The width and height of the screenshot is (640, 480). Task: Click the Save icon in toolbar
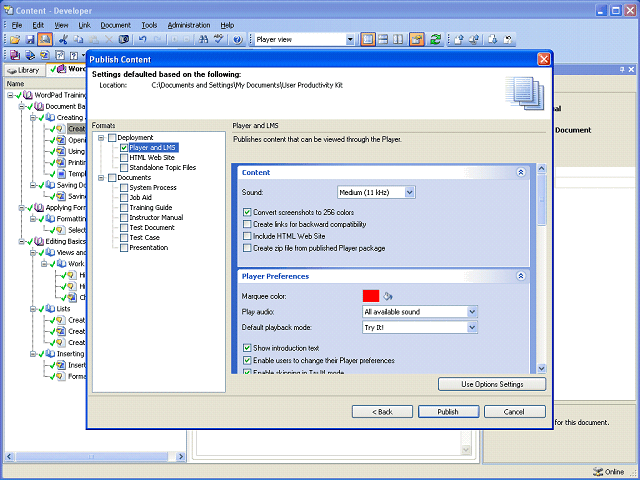tap(30, 40)
